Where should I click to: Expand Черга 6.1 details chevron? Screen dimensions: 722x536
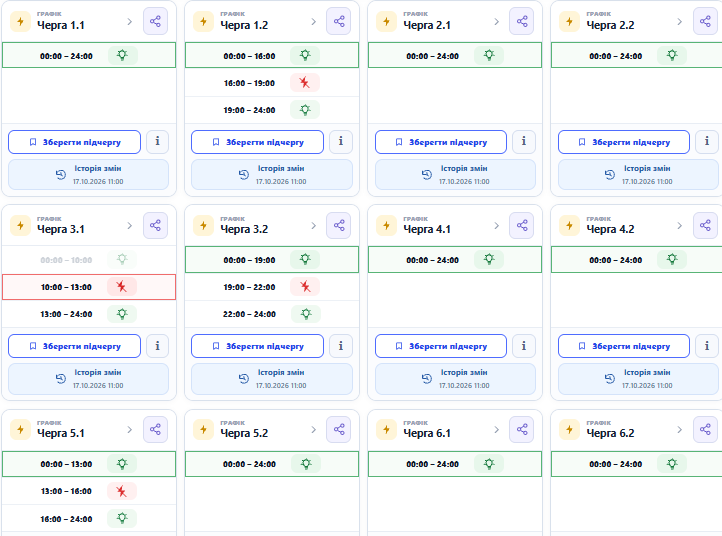(x=496, y=430)
